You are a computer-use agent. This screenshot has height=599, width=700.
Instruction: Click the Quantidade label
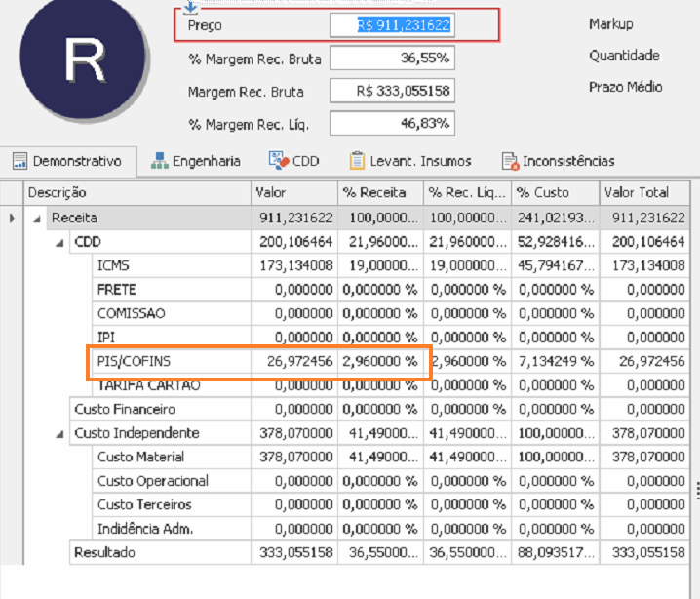click(x=624, y=56)
